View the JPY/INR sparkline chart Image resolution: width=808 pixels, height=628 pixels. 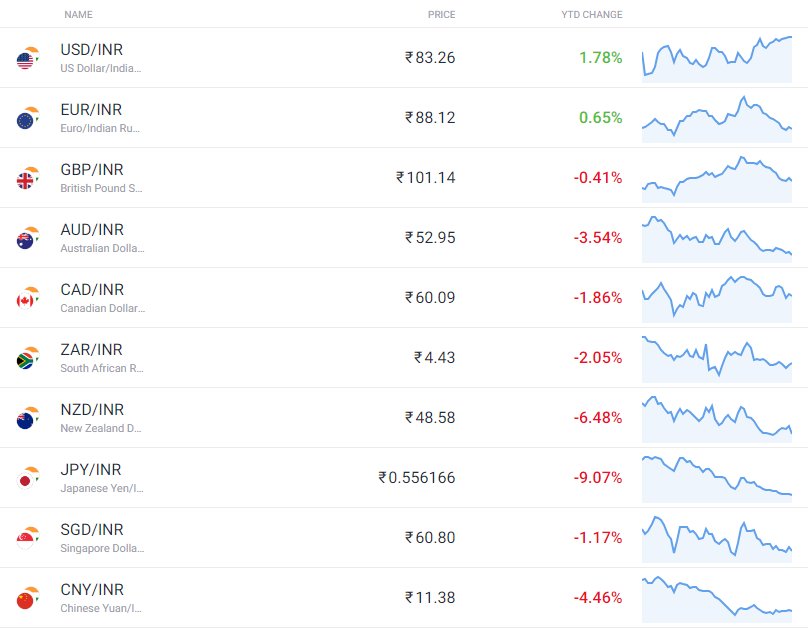(x=717, y=479)
